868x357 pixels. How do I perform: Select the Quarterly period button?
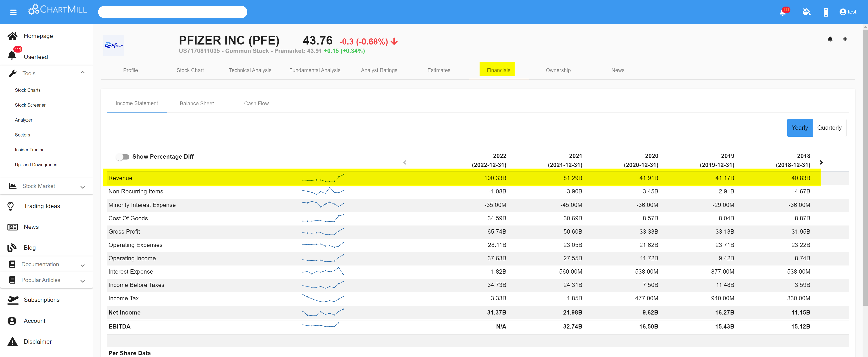click(829, 128)
